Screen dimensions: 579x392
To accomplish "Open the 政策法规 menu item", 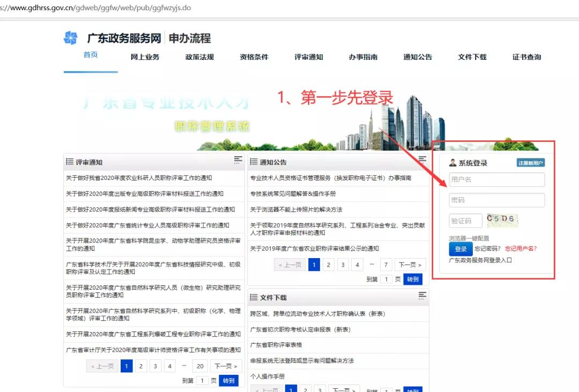I will [199, 57].
